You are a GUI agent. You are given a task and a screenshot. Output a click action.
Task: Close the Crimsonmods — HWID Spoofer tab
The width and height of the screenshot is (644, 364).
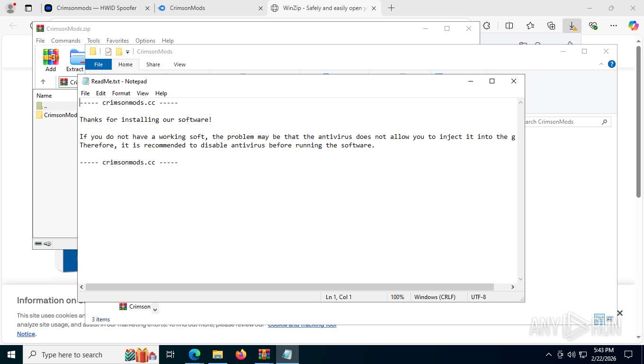click(x=148, y=8)
